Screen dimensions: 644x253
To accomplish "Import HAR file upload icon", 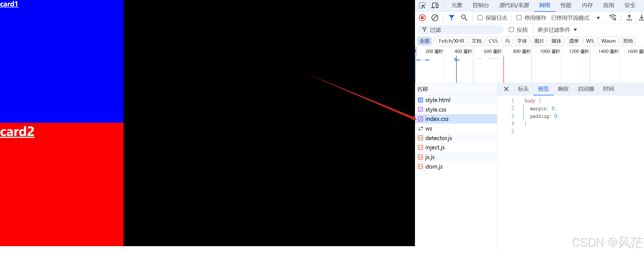I will (x=629, y=18).
